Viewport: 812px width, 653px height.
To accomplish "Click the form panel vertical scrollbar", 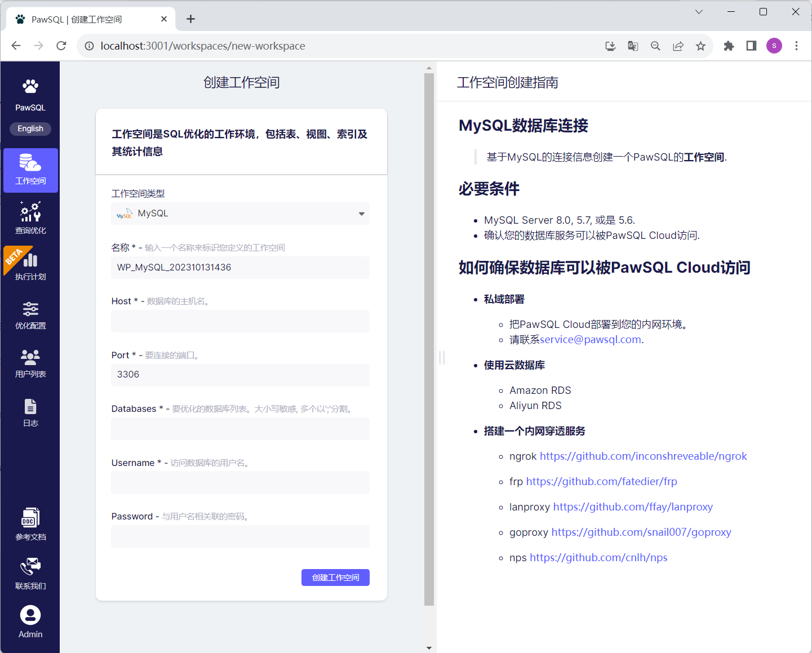I will tap(429, 338).
